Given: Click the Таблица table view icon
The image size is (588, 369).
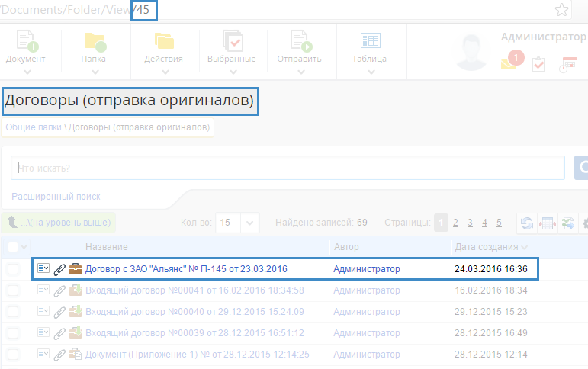Looking at the screenshot, I should (371, 40).
